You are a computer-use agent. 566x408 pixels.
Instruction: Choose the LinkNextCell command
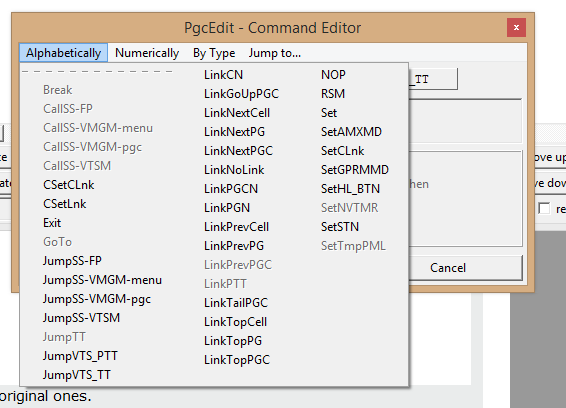pos(237,113)
